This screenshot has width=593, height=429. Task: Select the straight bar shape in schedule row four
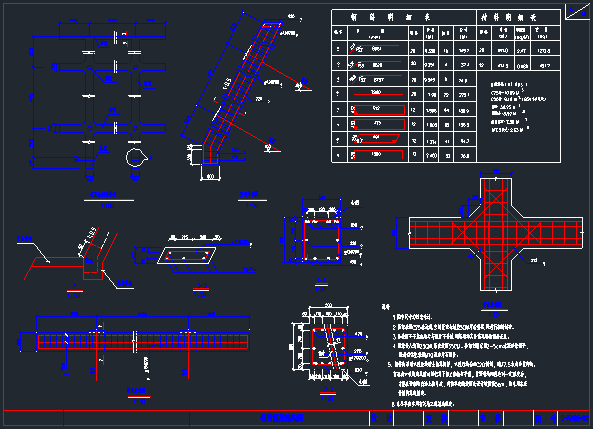point(377,94)
